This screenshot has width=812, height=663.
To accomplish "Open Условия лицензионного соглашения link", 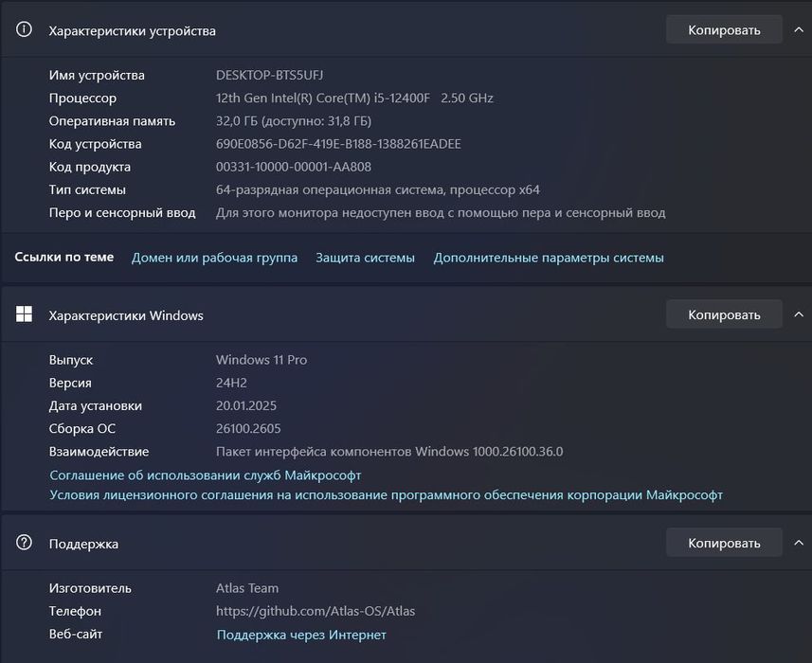I will pyautogui.click(x=386, y=494).
